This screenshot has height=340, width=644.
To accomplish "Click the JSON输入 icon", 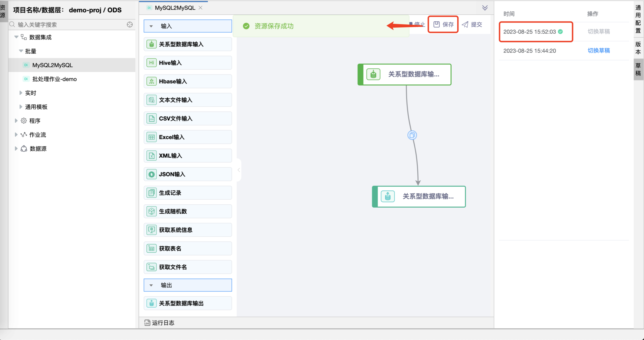I will click(x=152, y=174).
